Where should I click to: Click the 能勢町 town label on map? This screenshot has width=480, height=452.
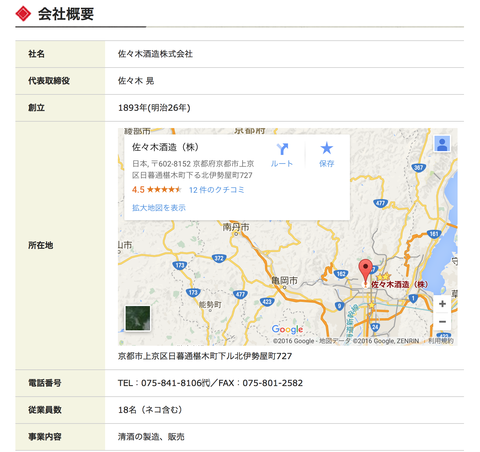click(x=210, y=304)
